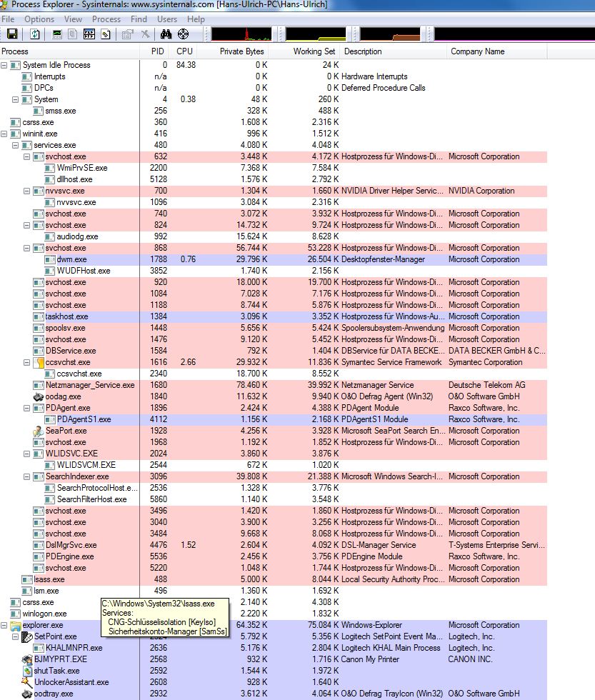Collapse the ccsvchst.exe 1616 node

26,362
